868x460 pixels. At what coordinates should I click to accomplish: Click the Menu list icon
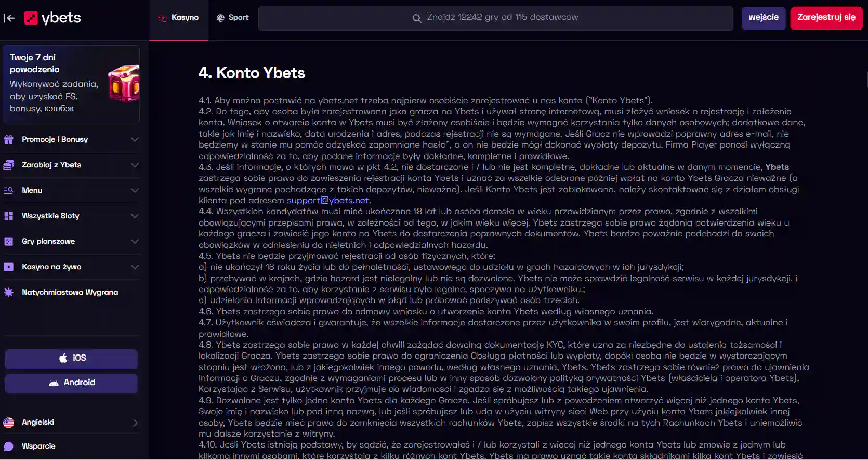point(8,190)
